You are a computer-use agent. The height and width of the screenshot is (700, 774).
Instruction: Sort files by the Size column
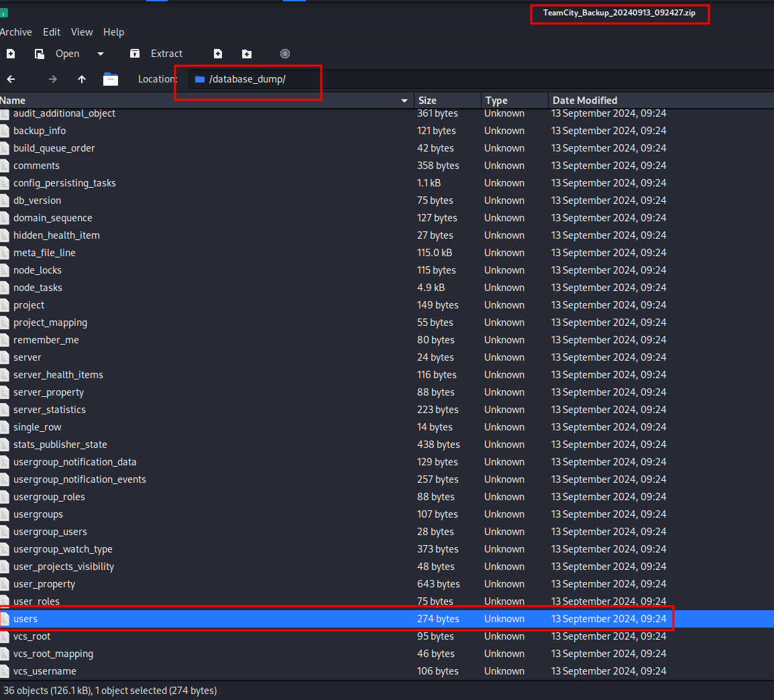coord(447,101)
